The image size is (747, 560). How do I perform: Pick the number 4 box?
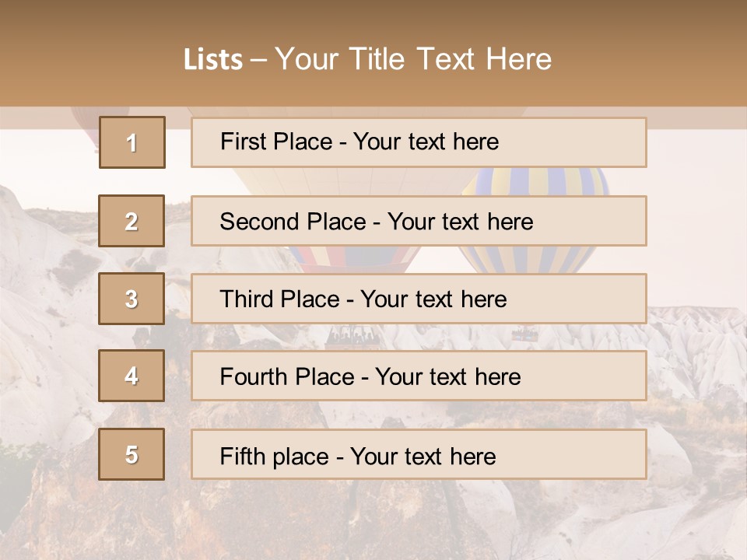(132, 376)
